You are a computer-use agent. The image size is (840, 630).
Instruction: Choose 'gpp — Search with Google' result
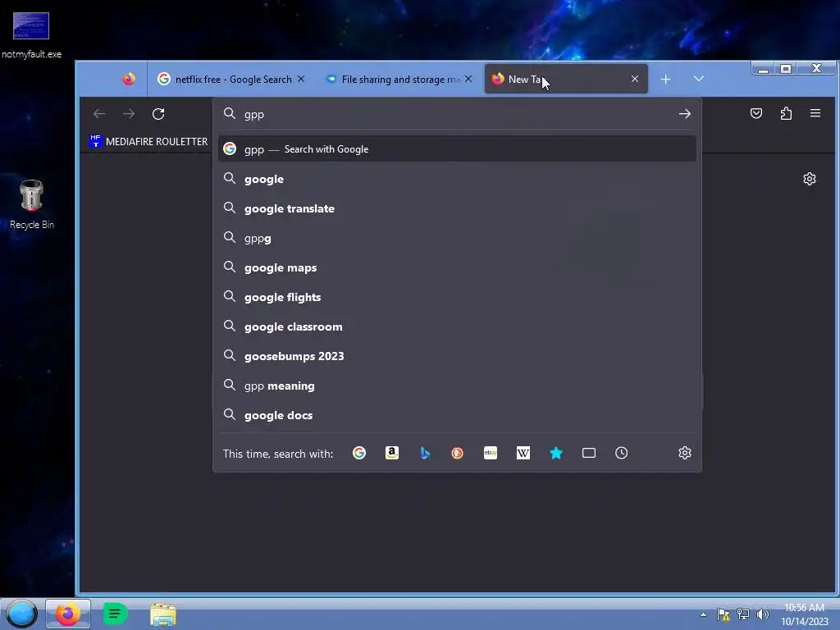click(457, 149)
